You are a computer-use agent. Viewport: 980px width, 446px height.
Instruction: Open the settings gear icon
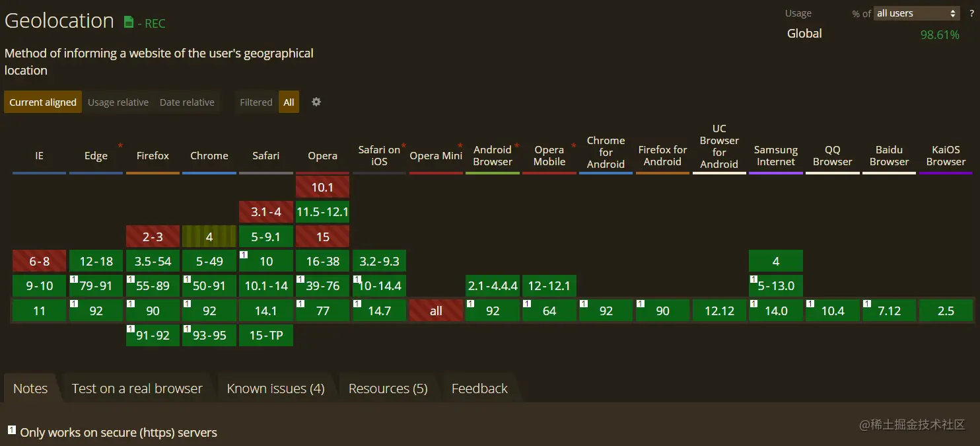point(316,102)
